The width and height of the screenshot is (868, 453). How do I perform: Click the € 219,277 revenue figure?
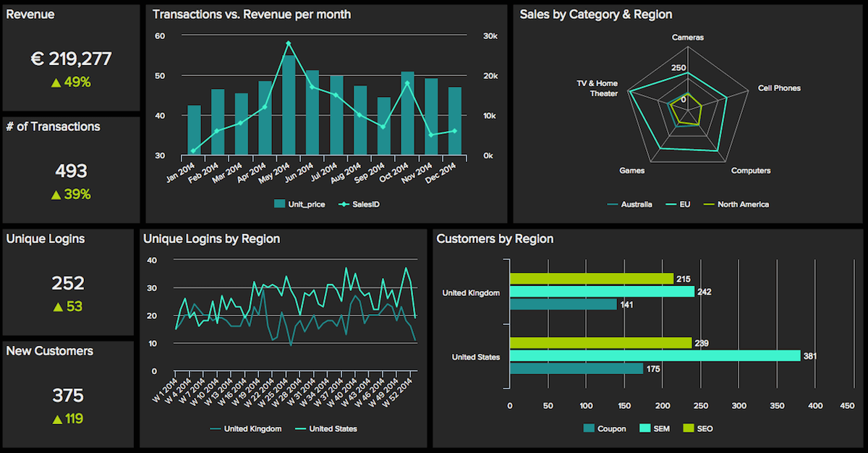[x=71, y=59]
